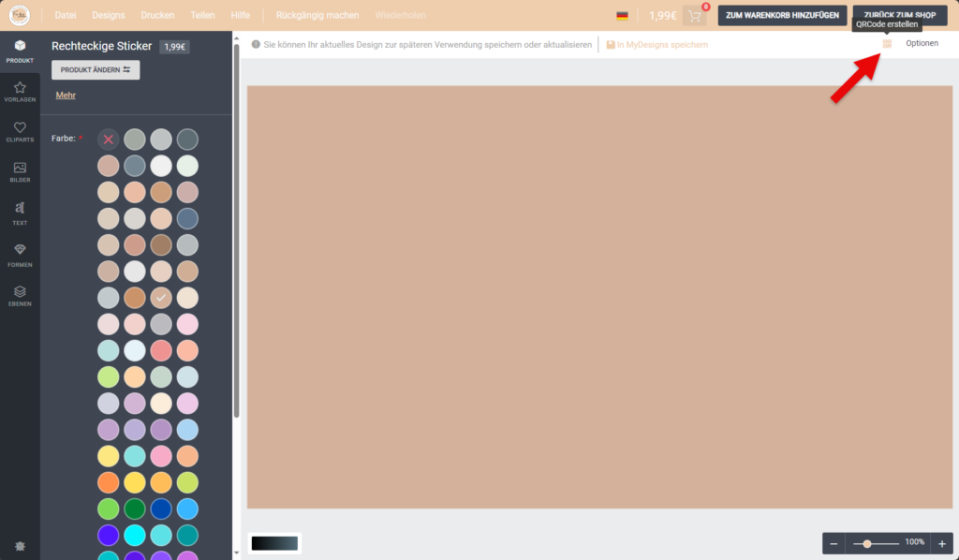The image size is (959, 560).
Task: Click the bug icon at sidebar bottom
Action: click(20, 546)
